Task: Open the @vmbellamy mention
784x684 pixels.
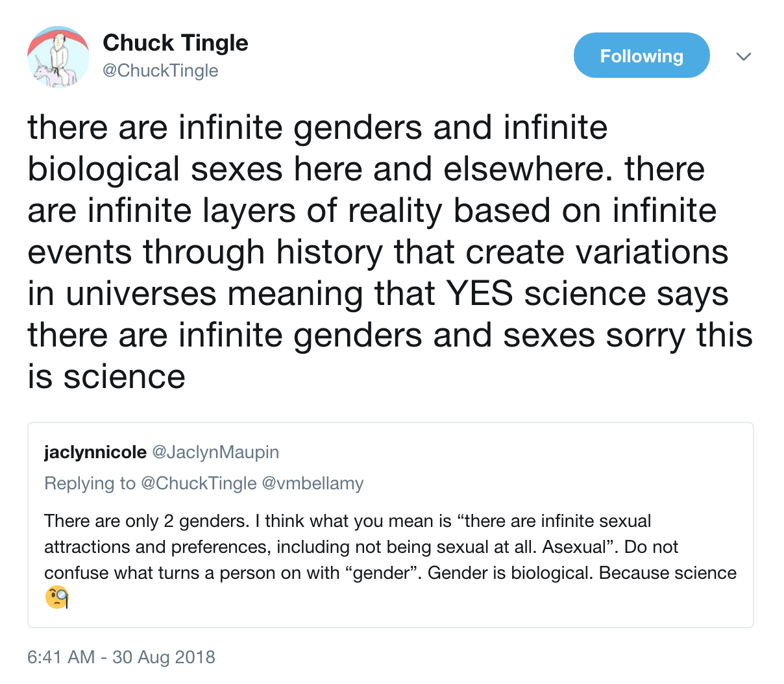Action: tap(312, 483)
